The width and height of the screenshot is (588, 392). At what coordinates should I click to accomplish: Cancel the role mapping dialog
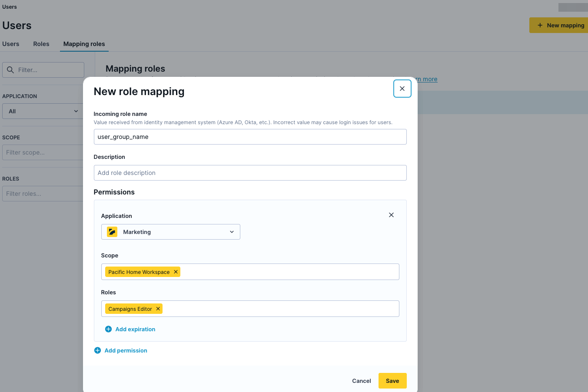(x=362, y=381)
